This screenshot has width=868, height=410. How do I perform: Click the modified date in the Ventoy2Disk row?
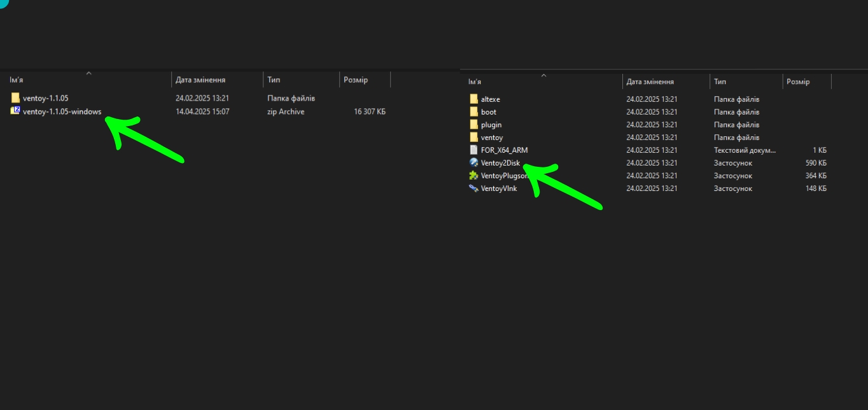pos(652,163)
